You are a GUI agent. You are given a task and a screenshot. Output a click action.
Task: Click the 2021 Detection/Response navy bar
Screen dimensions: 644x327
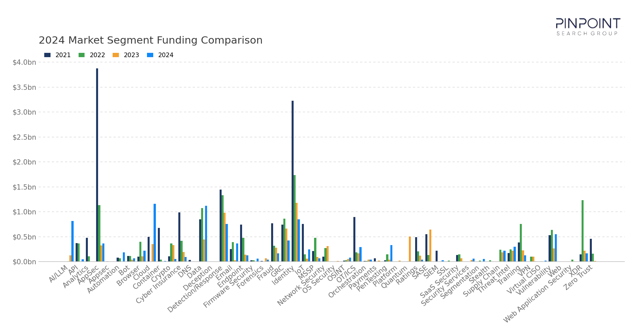coord(221,226)
